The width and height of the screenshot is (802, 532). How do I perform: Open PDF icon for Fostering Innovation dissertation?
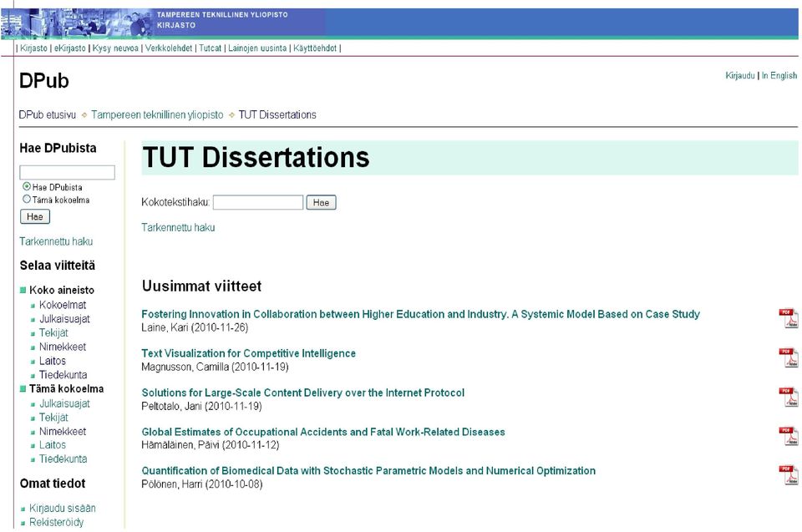pyautogui.click(x=788, y=318)
